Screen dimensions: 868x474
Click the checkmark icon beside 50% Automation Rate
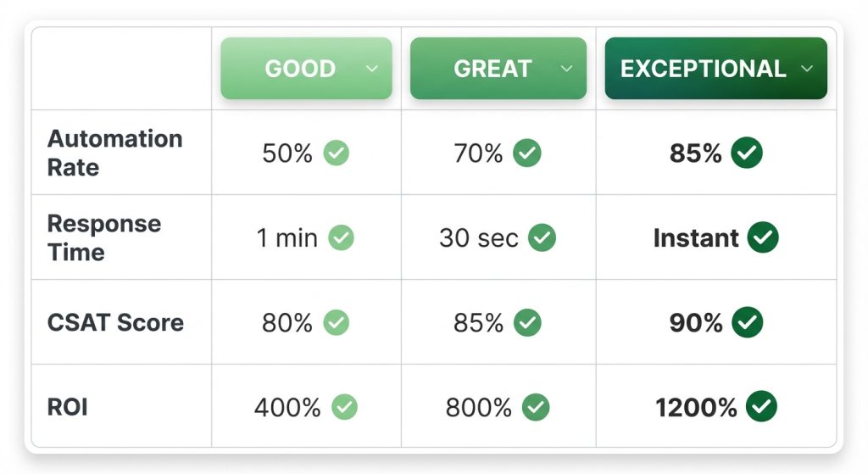tap(337, 153)
